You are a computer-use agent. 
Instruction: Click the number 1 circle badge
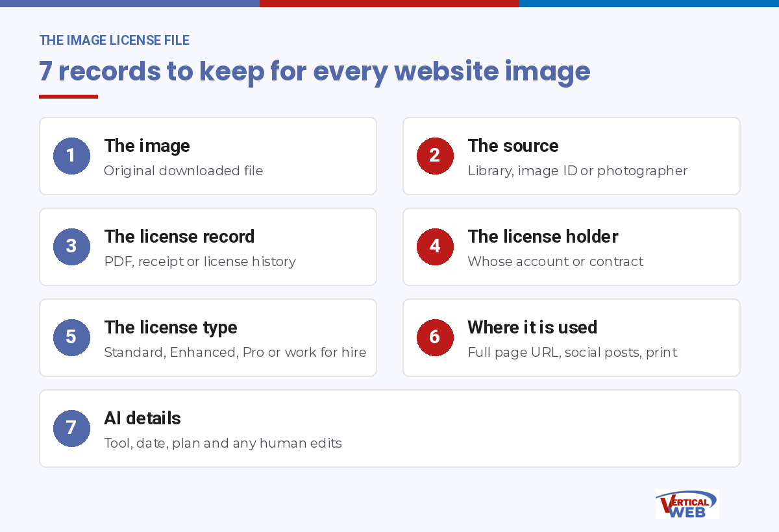(x=71, y=156)
